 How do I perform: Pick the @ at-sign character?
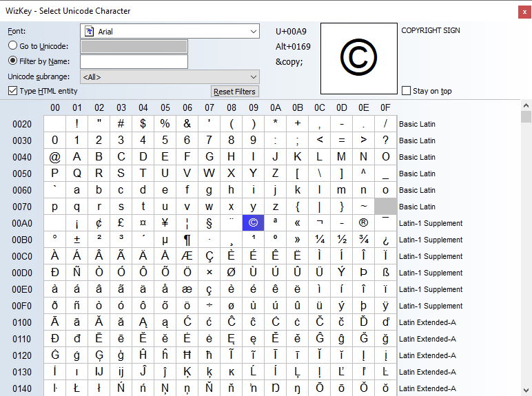point(55,157)
